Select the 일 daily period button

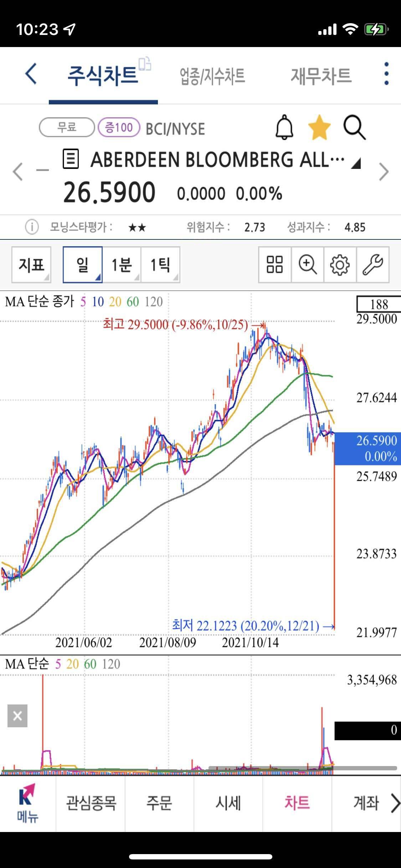tap(83, 265)
